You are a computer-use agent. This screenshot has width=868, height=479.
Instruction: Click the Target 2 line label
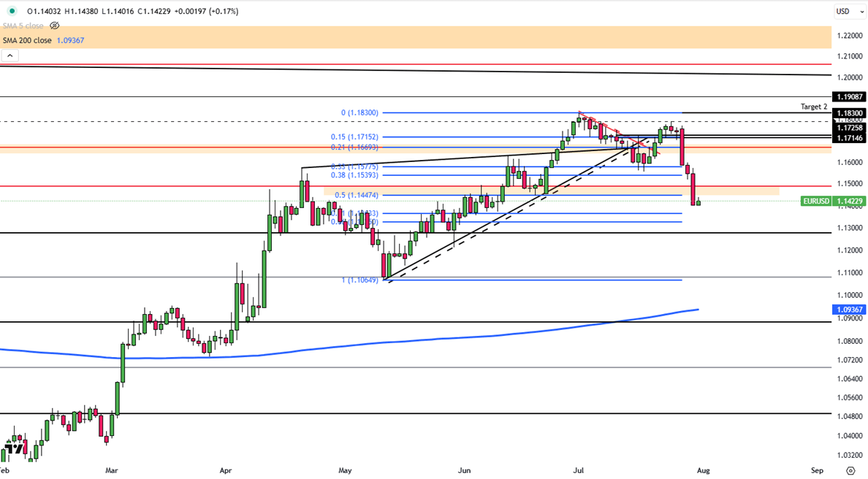click(814, 107)
